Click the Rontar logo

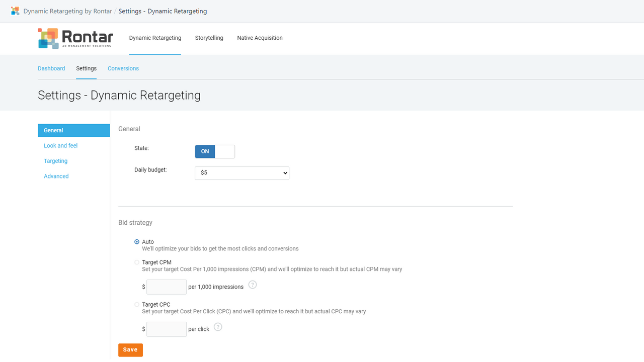[75, 38]
